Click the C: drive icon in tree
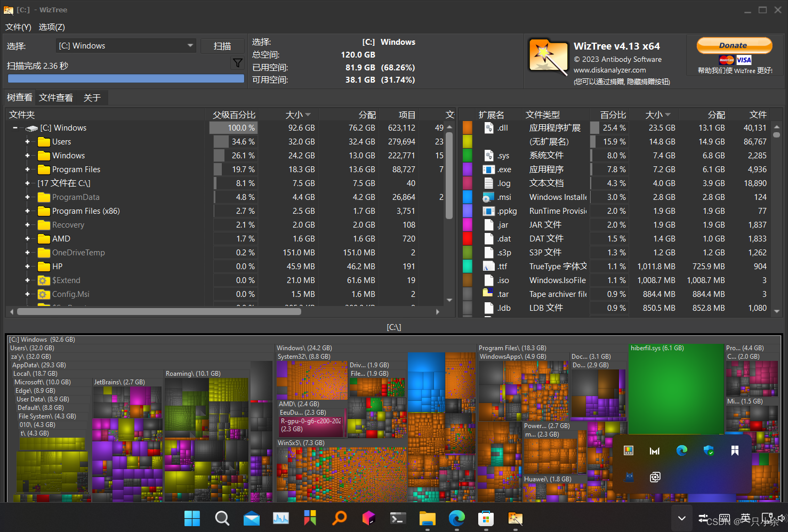Screen dimensions: 788x532 click(31, 128)
